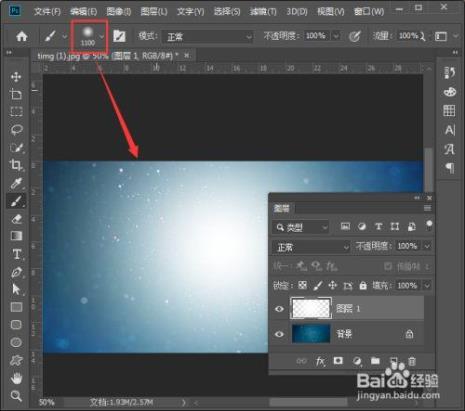Hide the 背景 layer with eye icon

[279, 334]
